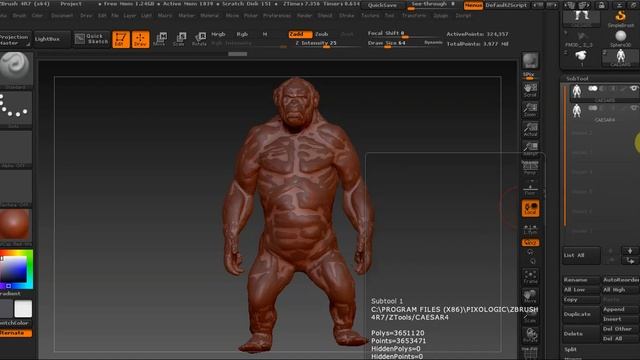Click the PolyF wireframe icon
Image resolution: width=640 pixels, height=360 pixels.
tap(530, 353)
